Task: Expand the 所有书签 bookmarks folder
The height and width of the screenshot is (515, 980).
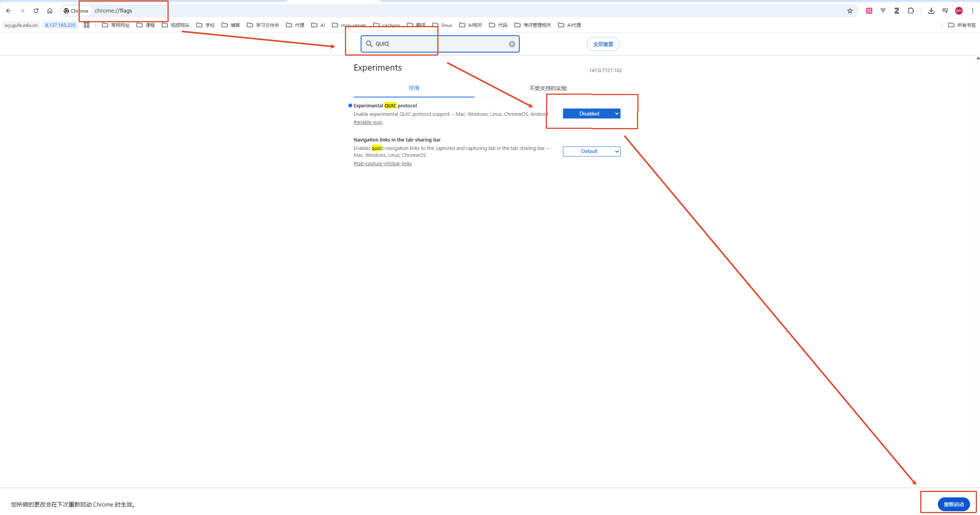Action: (x=962, y=25)
